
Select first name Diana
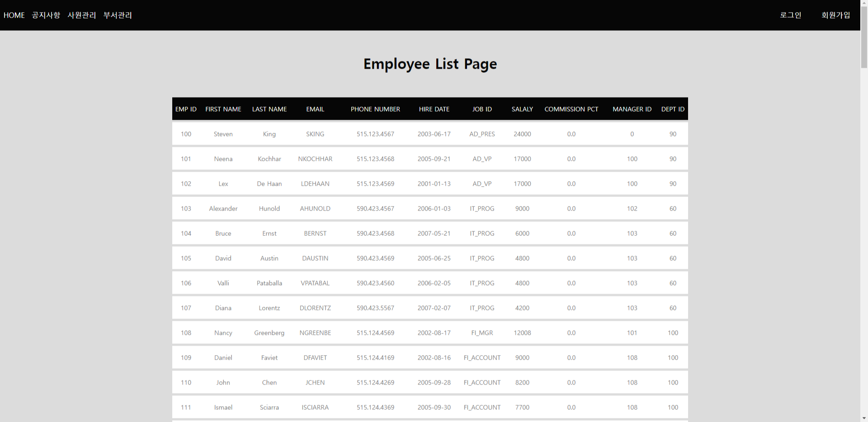[223, 308]
